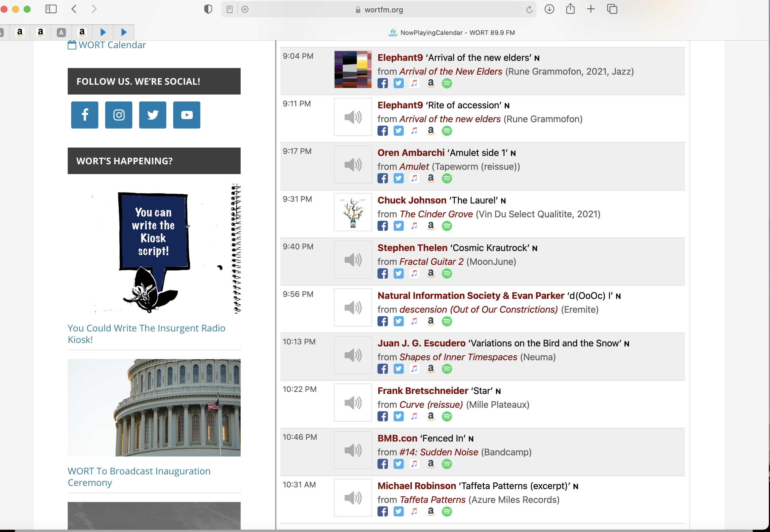
Task: Open 'You Could Write The Insurgent Radio Kiosk!' link
Action: click(147, 334)
